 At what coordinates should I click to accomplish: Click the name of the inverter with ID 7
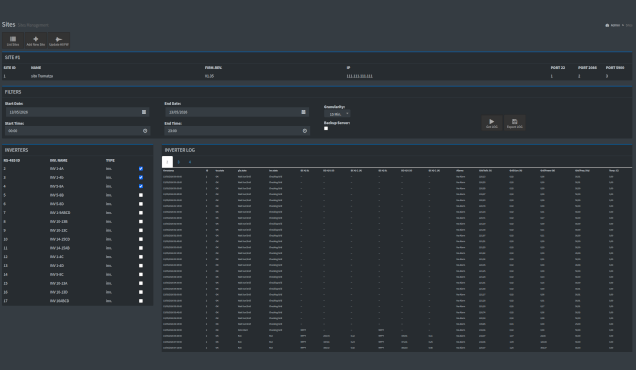[x=60, y=213]
